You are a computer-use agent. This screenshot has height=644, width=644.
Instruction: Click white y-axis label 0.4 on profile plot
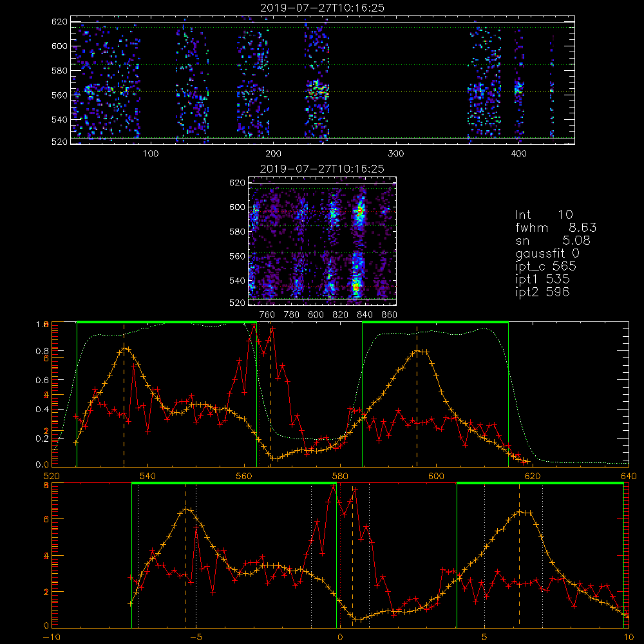pos(41,409)
